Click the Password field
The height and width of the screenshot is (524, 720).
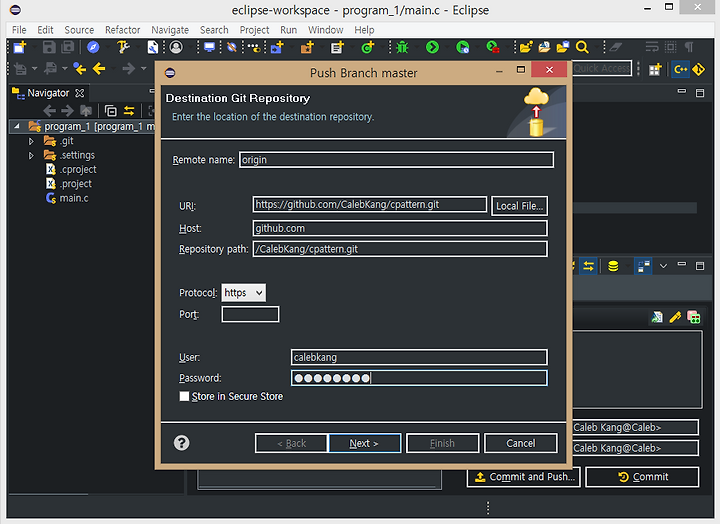(419, 378)
